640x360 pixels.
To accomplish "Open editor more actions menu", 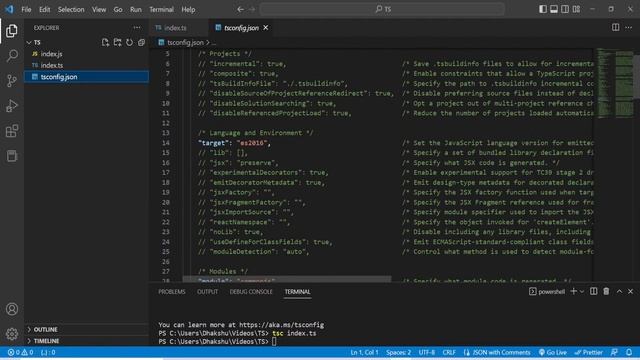I will 629,27.
